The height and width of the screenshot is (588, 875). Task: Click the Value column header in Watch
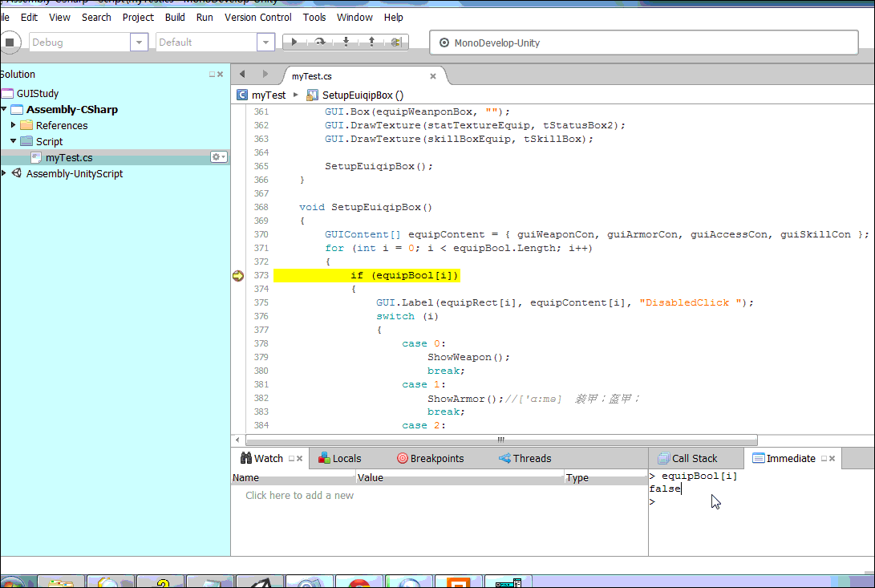coord(460,477)
